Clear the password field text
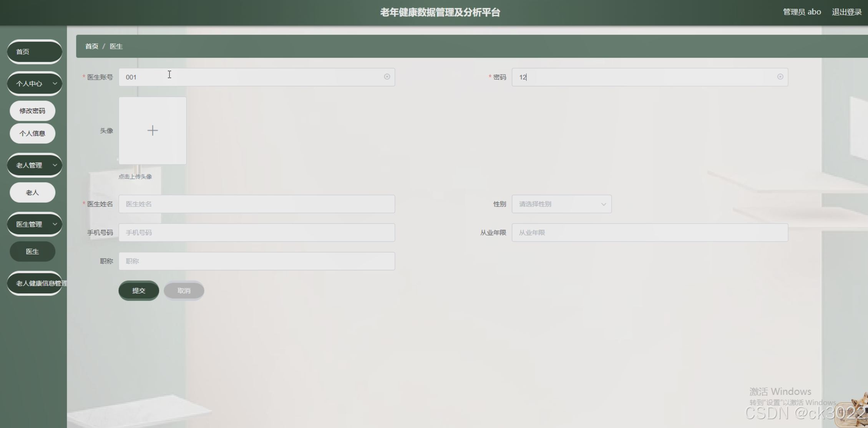Viewport: 868px width, 428px height. click(780, 77)
